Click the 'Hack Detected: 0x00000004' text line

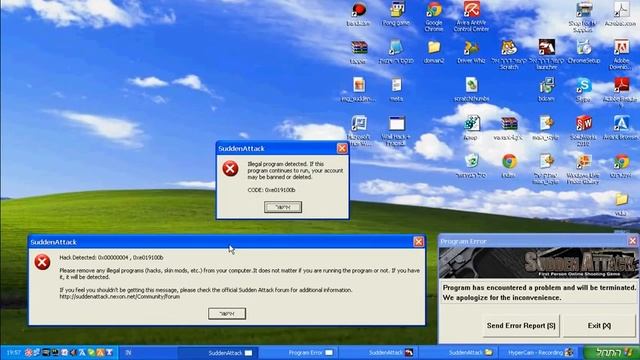pyautogui.click(x=111, y=258)
